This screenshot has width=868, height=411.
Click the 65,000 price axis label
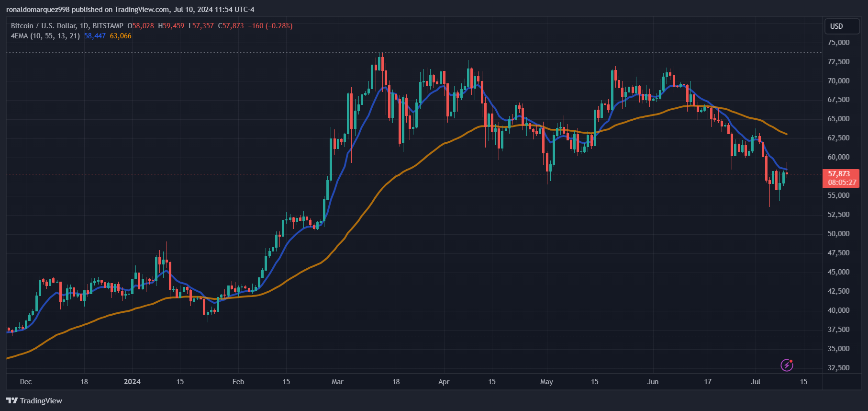(839, 119)
